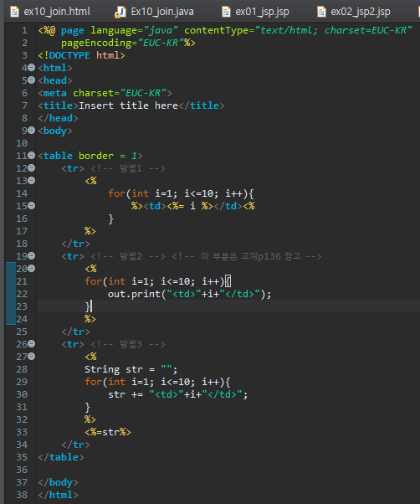
Task: Click the 교재p136 참고 comment
Action: tap(247, 256)
